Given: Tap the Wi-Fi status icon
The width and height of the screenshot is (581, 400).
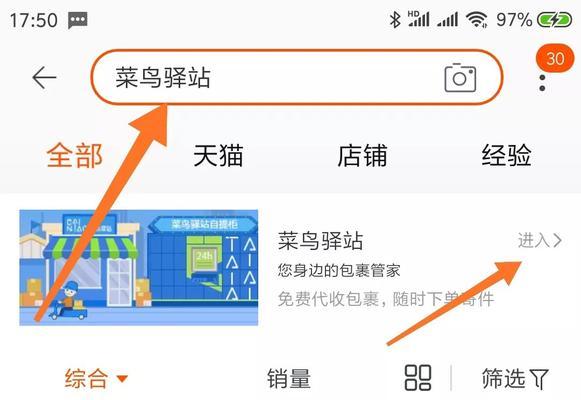Looking at the screenshot, I should point(477,19).
